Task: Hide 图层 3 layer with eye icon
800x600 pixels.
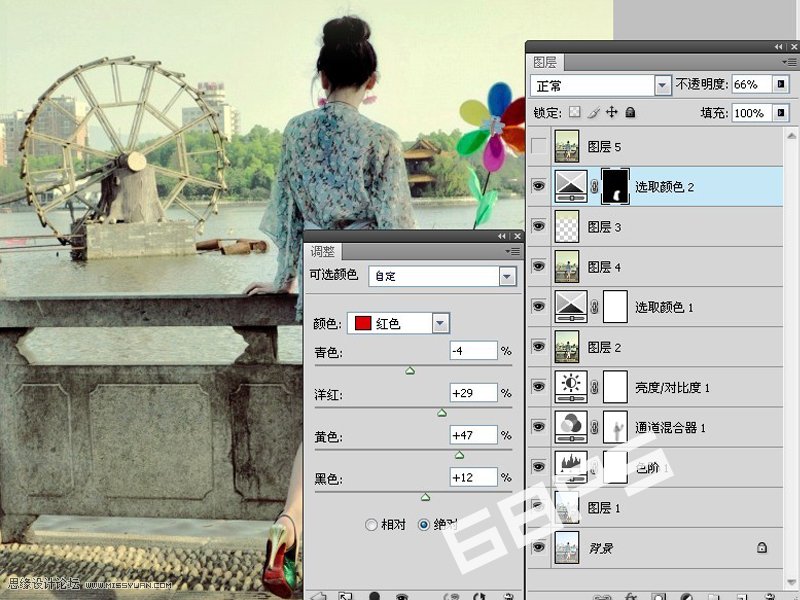Action: (539, 226)
